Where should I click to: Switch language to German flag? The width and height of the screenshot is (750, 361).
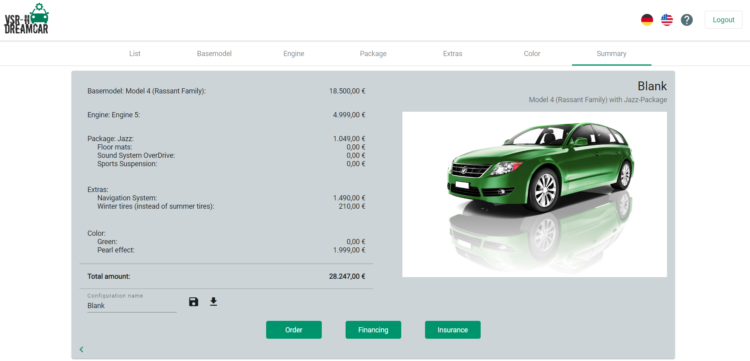pyautogui.click(x=647, y=20)
